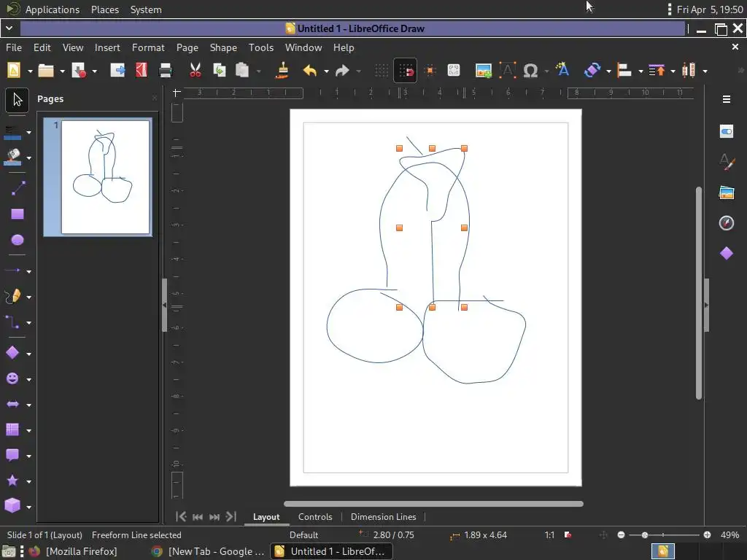
Task: Select page 1 thumbnail in Pages panel
Action: click(x=105, y=177)
